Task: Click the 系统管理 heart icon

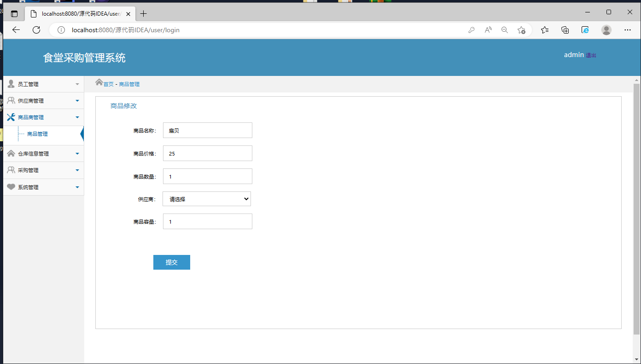Action: (11, 187)
